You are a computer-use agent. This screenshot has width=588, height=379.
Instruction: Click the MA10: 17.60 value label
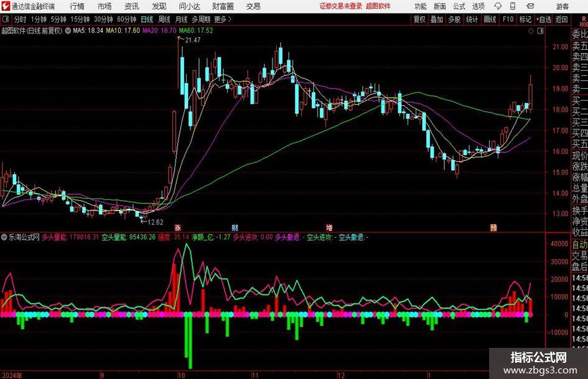click(x=123, y=30)
